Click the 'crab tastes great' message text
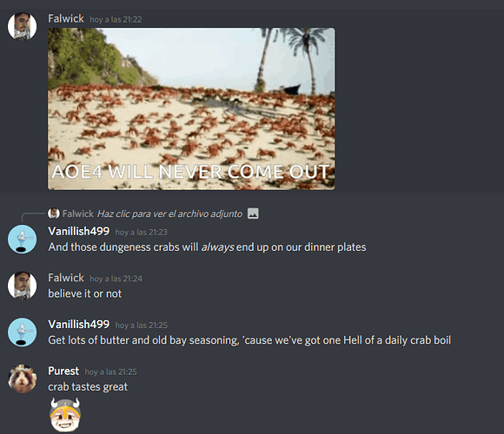Screen dimensions: 504x434 tap(88, 387)
